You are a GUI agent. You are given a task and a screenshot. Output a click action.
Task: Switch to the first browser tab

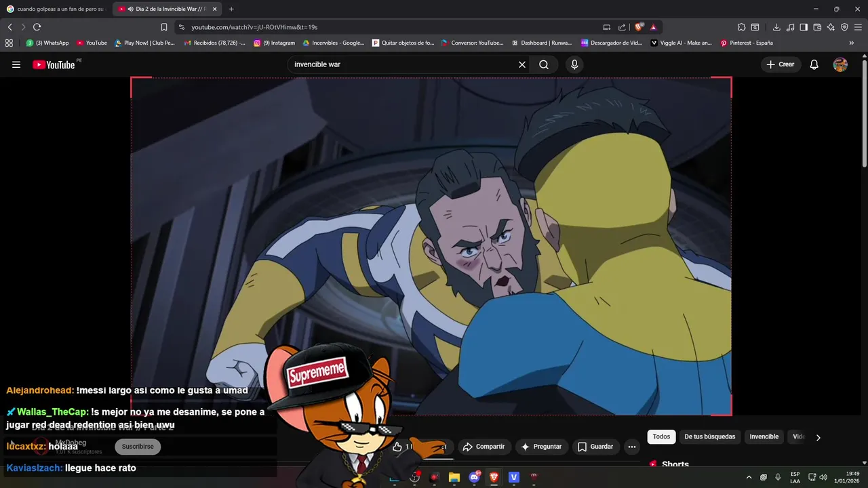56,9
